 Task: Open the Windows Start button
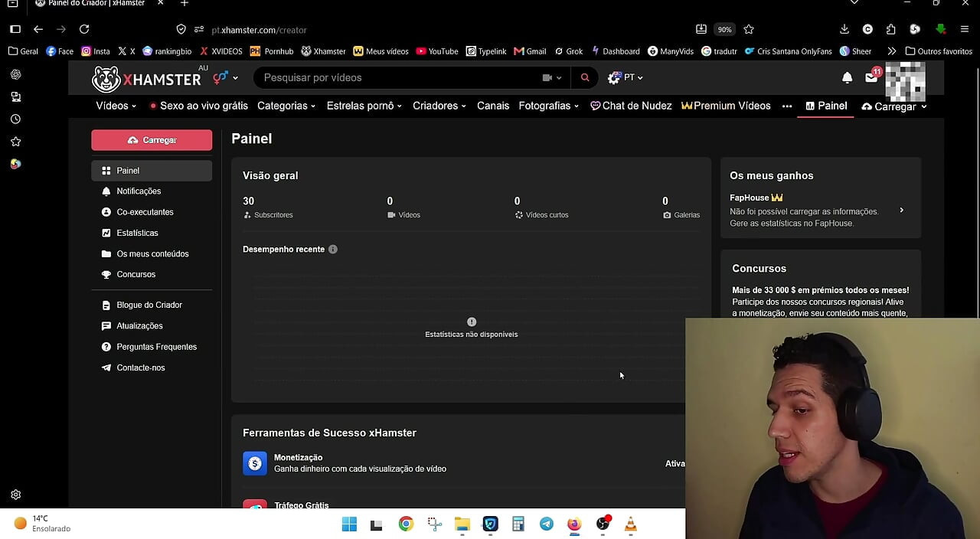pos(349,524)
